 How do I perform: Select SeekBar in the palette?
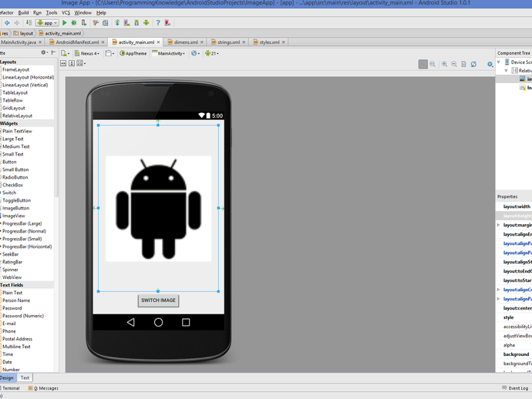click(x=11, y=254)
